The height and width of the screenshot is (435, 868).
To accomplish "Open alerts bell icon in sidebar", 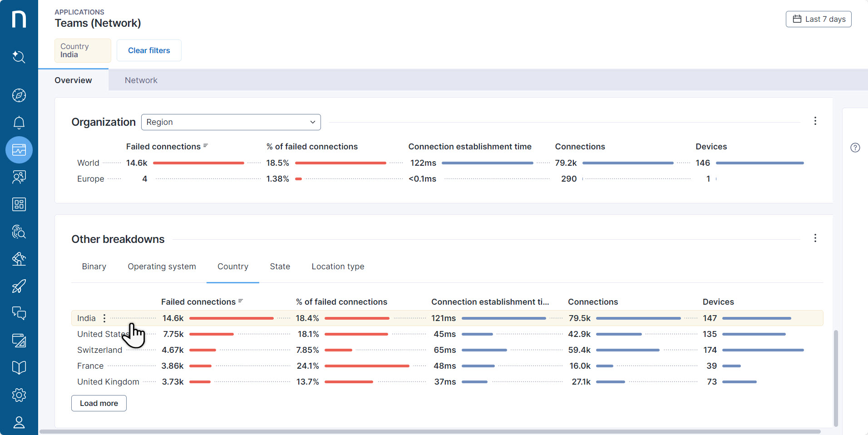I will pos(19,123).
